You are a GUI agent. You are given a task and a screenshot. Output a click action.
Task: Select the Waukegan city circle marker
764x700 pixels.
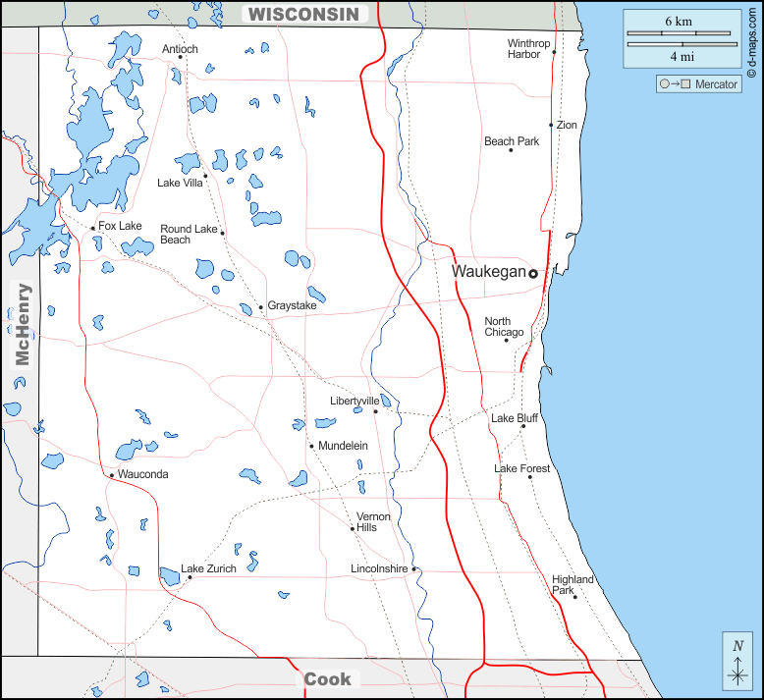click(533, 274)
